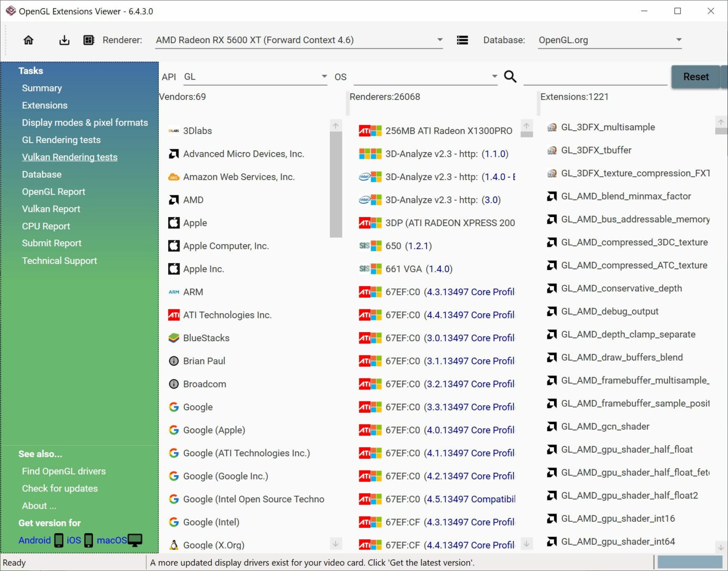The image size is (728, 571).
Task: Click Find OpenGL drivers link
Action: (x=64, y=471)
